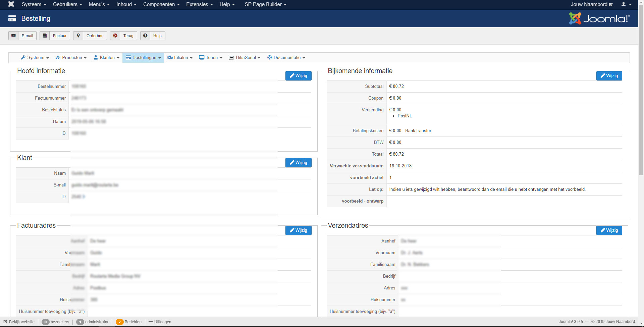Click the credit card icon beside Bestellingen
The image size is (644, 327).
(128, 58)
